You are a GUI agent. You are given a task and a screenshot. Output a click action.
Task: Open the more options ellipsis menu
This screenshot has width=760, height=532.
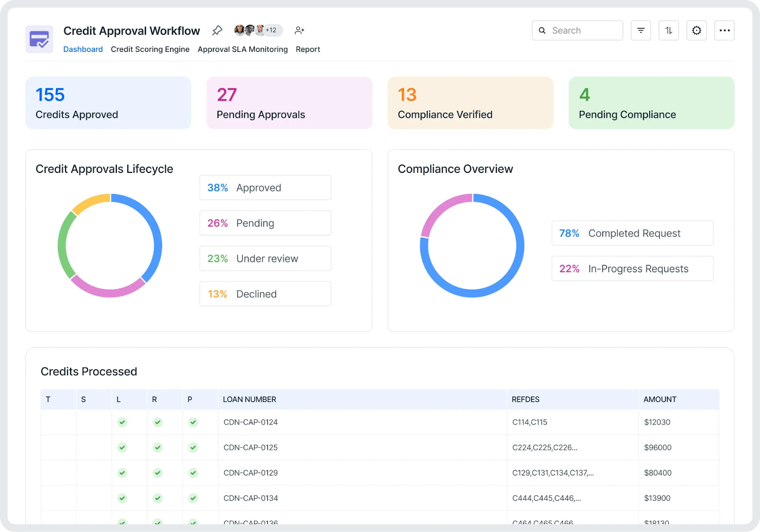point(724,30)
